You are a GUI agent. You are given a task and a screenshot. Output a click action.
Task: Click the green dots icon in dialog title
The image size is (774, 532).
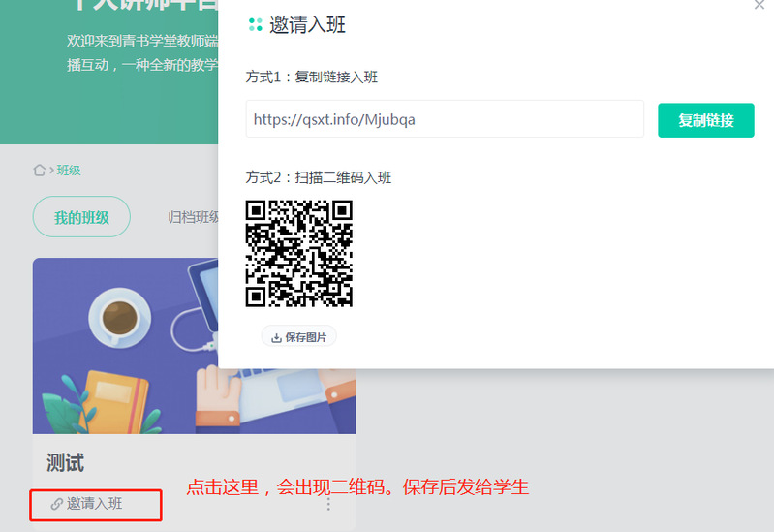tap(256, 25)
